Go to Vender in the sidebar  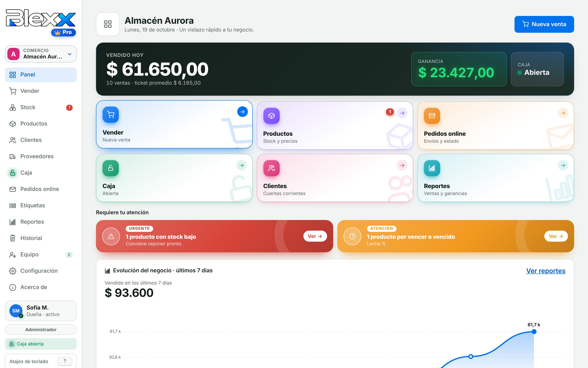[x=41, y=91]
